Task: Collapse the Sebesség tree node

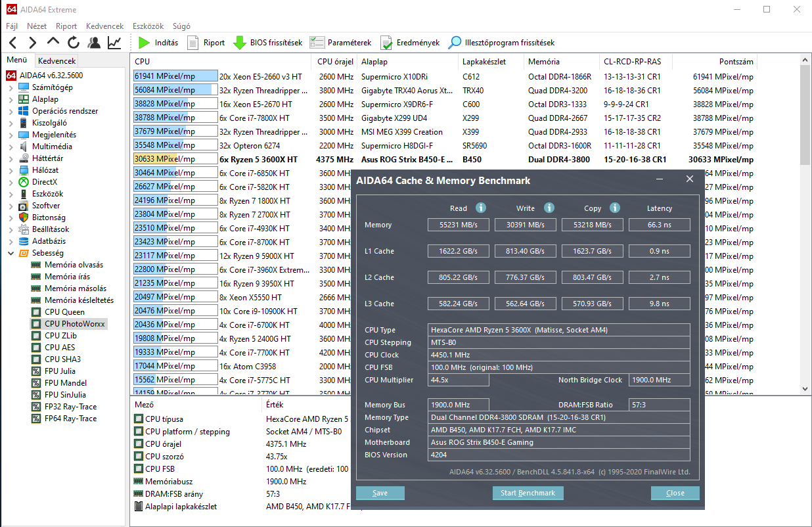Action: click(11, 253)
